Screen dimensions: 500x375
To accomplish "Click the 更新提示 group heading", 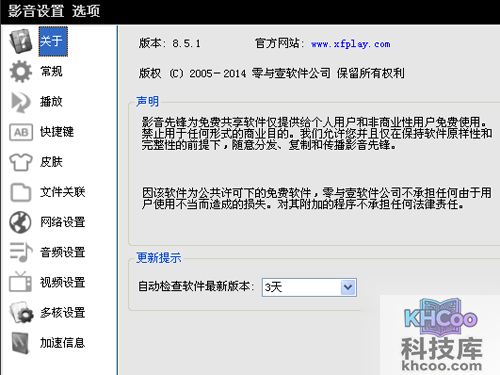I will coord(159,258).
